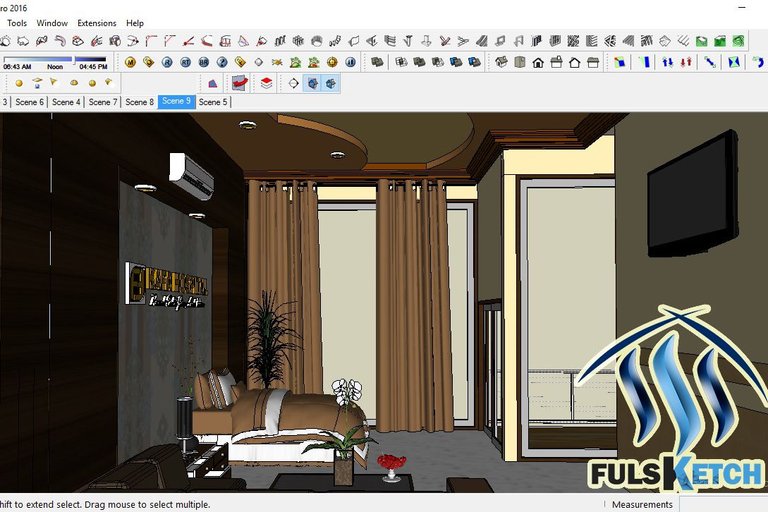Select the active Scene 9 tab
768x512 pixels.
pyautogui.click(x=176, y=101)
